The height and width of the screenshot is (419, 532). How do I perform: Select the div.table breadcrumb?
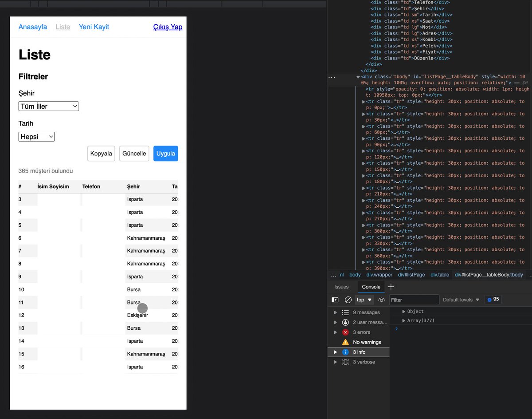tap(440, 275)
